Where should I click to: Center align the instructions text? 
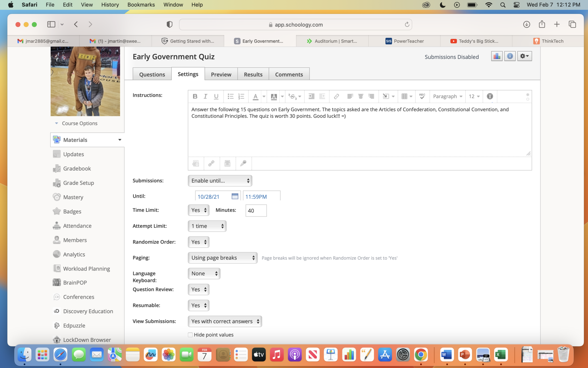tap(361, 96)
